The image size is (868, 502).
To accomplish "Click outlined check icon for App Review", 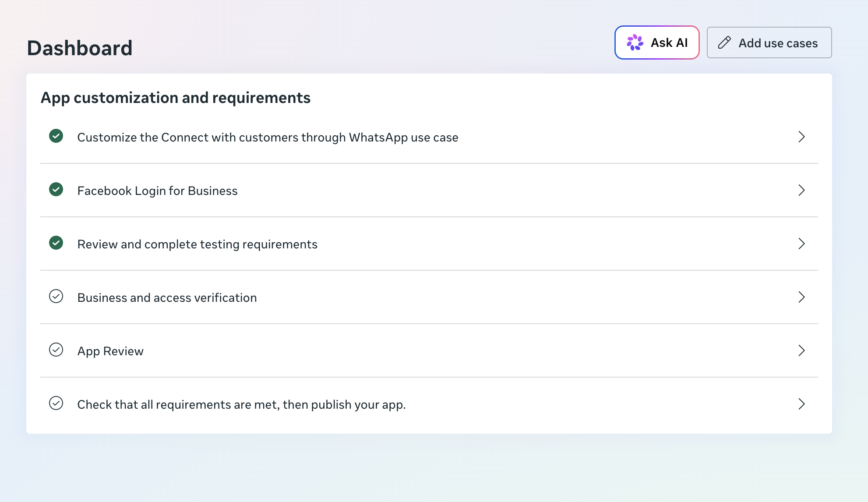I will [56, 350].
